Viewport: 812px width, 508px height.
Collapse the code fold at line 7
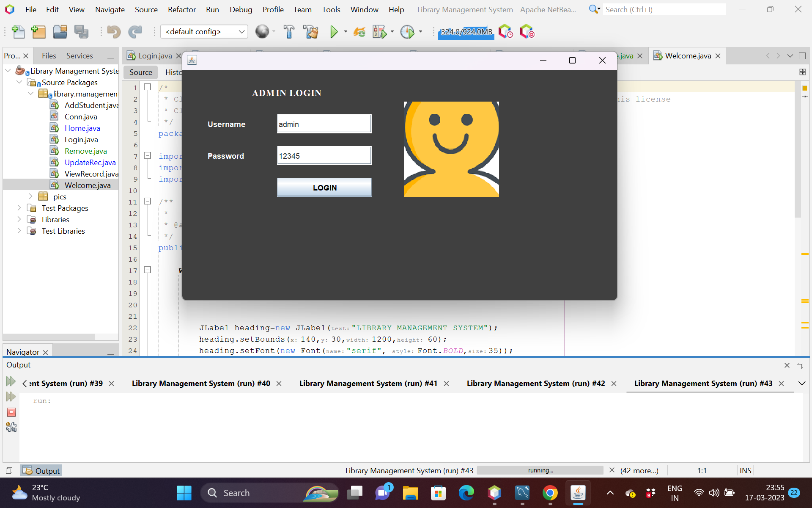[148, 156]
